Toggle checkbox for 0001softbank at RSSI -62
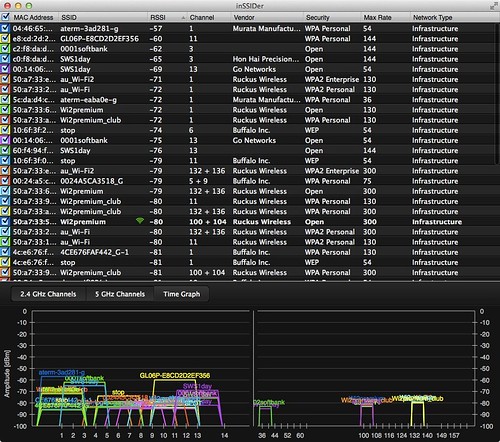 (5, 49)
